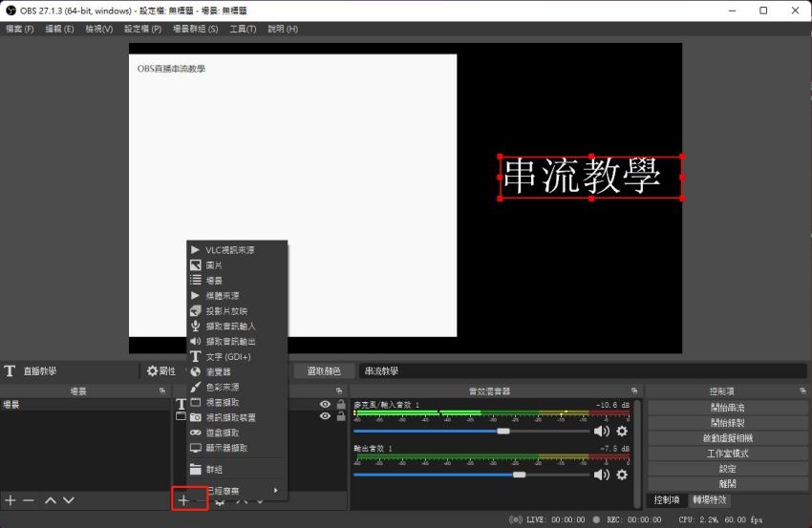
Task: Choose 圖片 image source in add menu
Action: tap(237, 265)
